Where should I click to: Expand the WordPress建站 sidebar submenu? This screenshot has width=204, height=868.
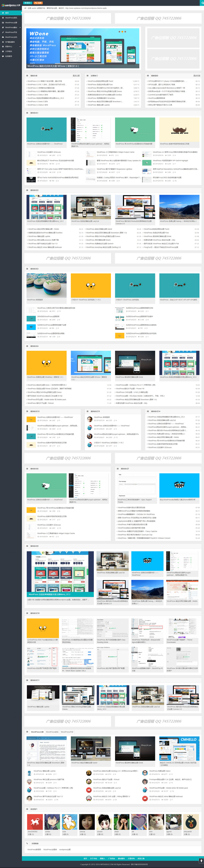20,28
